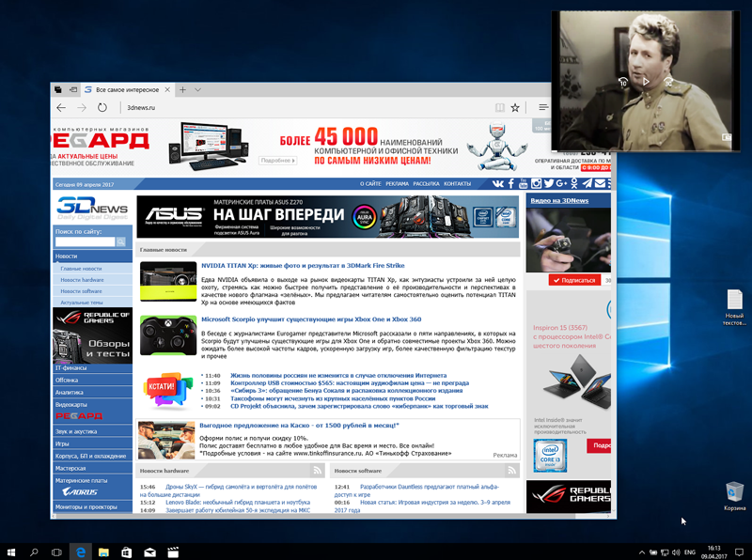The image size is (752, 560).
Task: Open taskbar search magnifier
Action: pyautogui.click(x=34, y=552)
